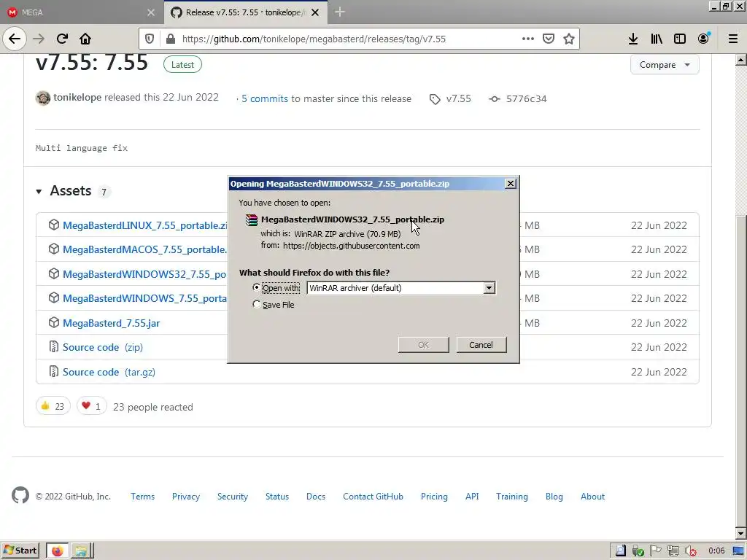Open MegaBasterdMACOS_7.55_portable link
747x560 pixels.
(x=145, y=249)
